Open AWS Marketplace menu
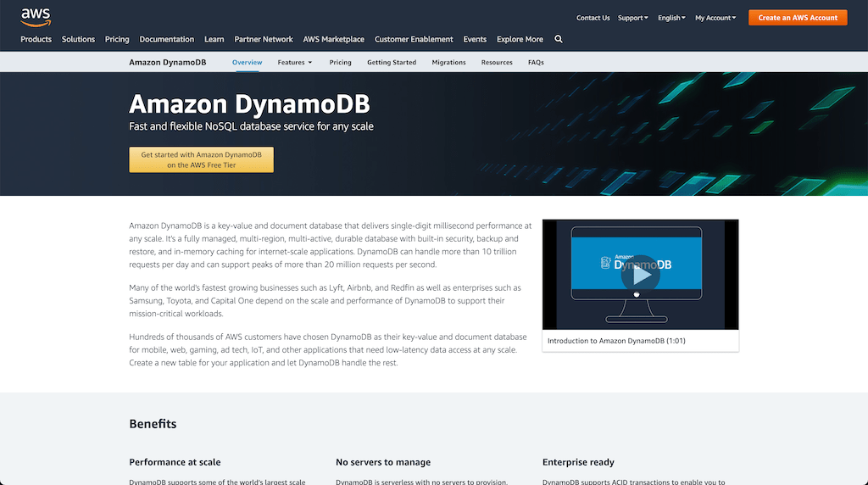The width and height of the screenshot is (868, 485). 333,39
